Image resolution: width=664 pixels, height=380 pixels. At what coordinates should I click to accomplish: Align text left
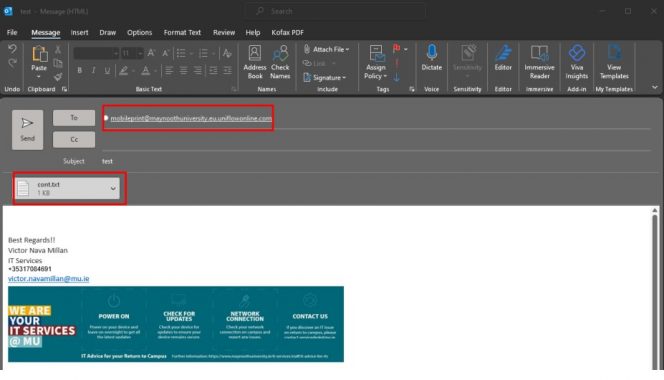169,70
